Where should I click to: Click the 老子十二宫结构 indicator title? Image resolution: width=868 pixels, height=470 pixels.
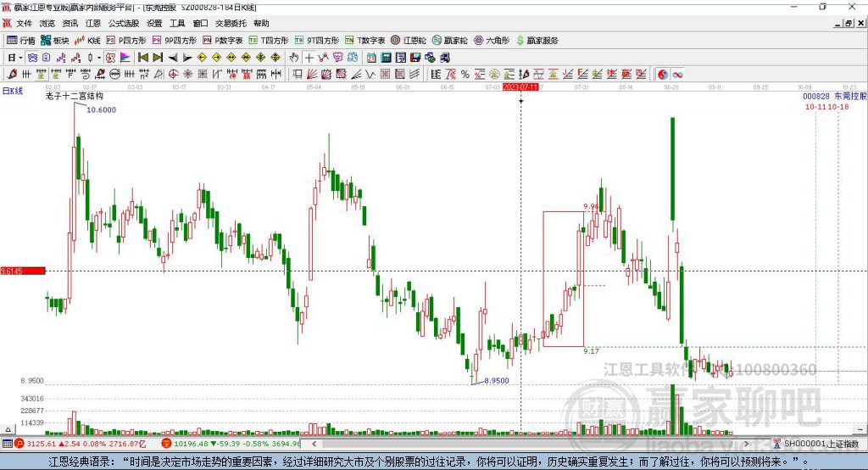(75, 96)
